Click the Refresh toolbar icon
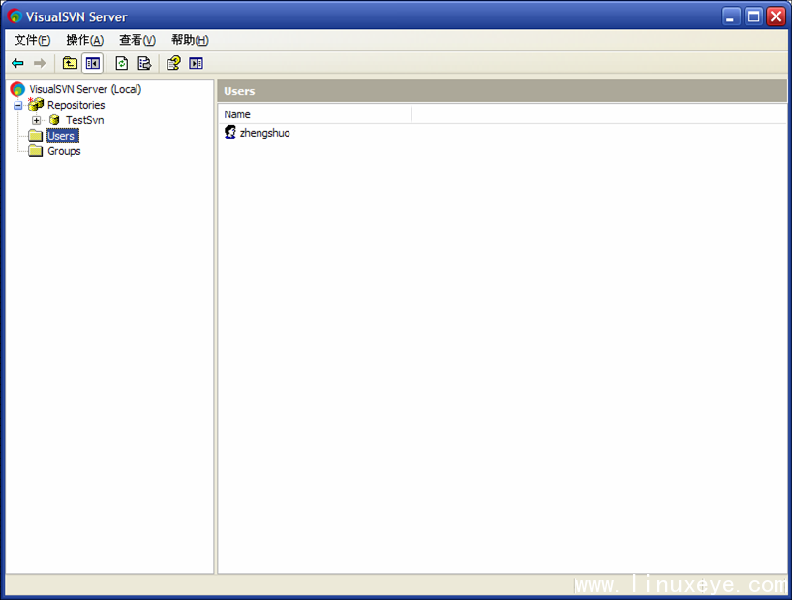The width and height of the screenshot is (792, 600). point(122,63)
